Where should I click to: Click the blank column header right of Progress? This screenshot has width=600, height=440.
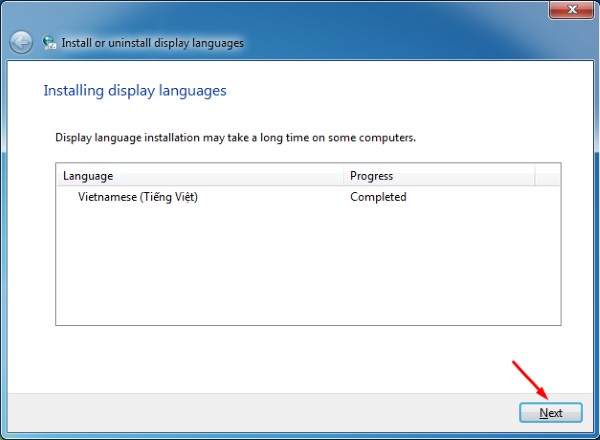[549, 176]
